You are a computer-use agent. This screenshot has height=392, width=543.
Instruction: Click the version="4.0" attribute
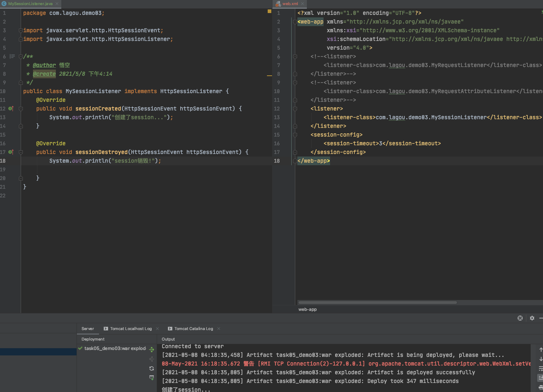pyautogui.click(x=348, y=48)
